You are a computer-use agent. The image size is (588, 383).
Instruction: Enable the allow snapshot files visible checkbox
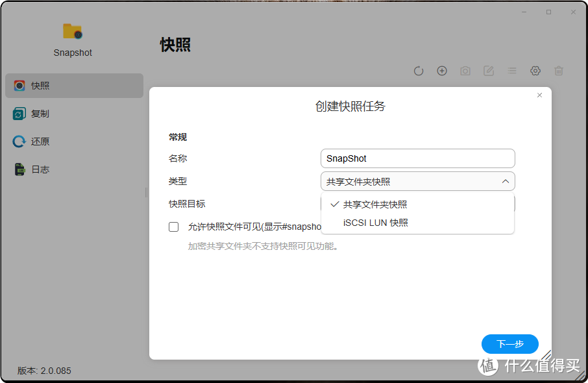coord(174,227)
